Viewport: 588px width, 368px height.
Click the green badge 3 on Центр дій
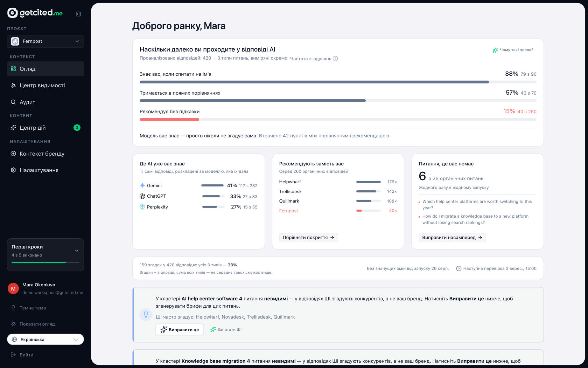pos(77,128)
